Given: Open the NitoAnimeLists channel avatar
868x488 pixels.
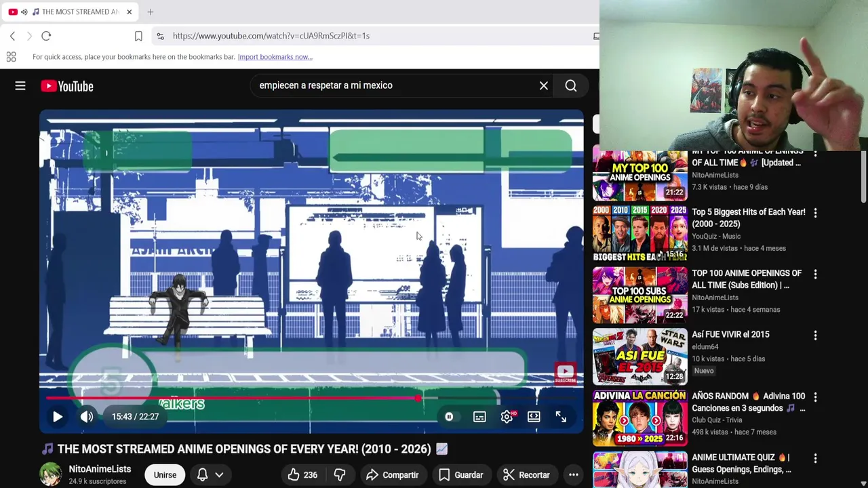Looking at the screenshot, I should pos(50,474).
